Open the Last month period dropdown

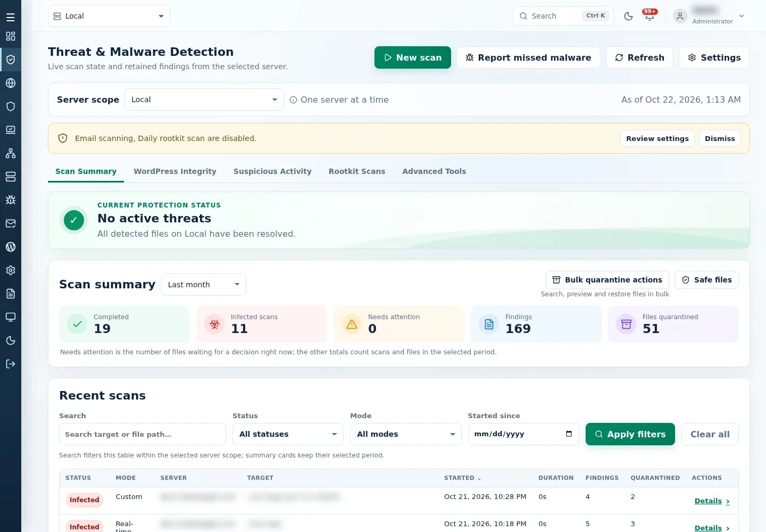pos(204,285)
